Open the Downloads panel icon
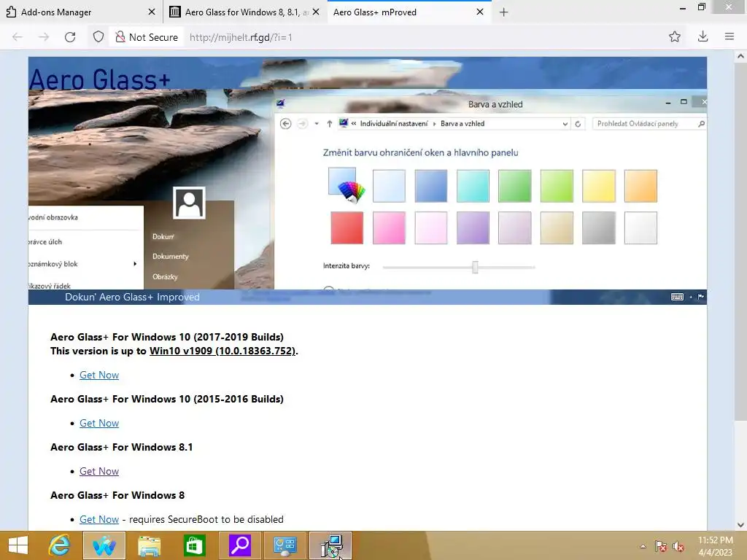Image resolution: width=747 pixels, height=560 pixels. click(x=703, y=36)
